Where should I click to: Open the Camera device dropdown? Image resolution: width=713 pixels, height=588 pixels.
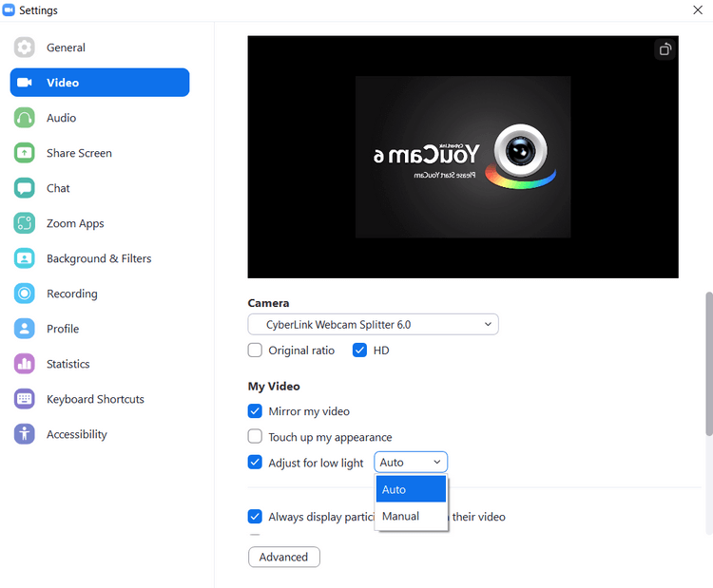tap(373, 325)
